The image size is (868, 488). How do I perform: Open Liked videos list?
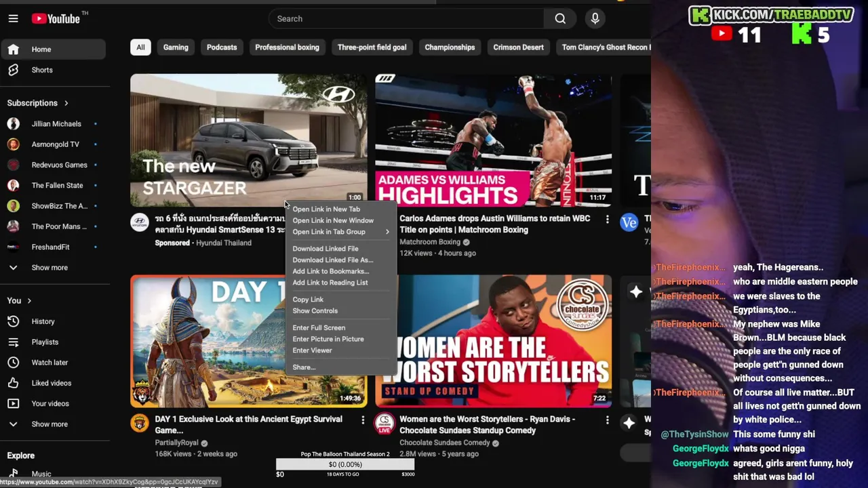(53, 383)
